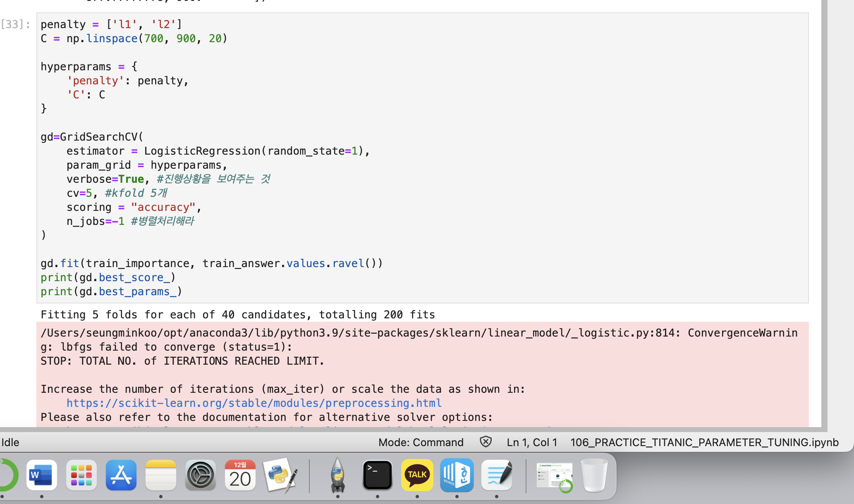Open KakaoTalk from the dock
This screenshot has height=504, width=854.
[417, 475]
